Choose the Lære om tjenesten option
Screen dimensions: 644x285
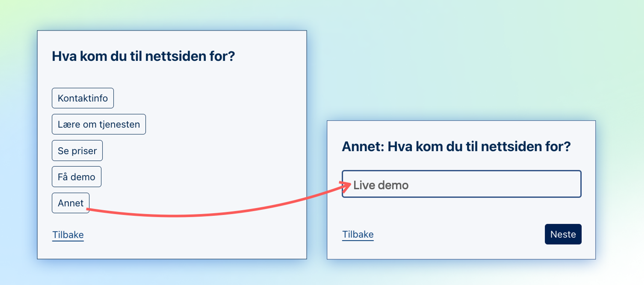99,124
